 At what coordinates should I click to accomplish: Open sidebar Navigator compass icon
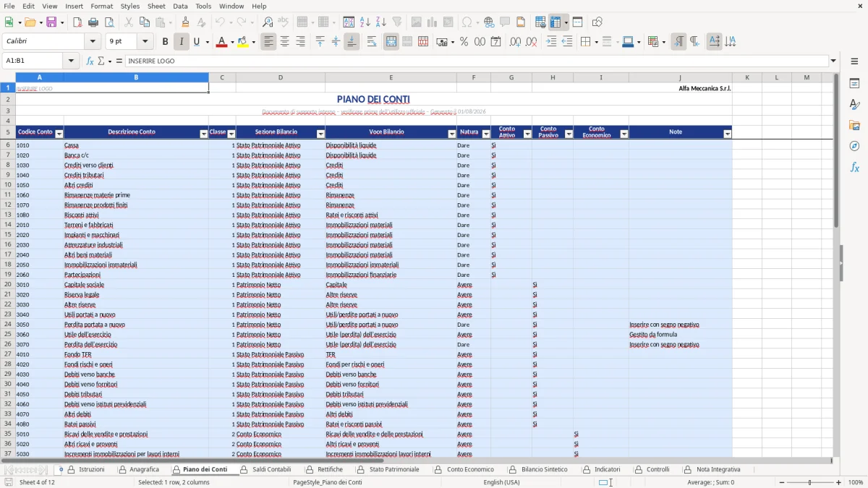[x=854, y=147]
